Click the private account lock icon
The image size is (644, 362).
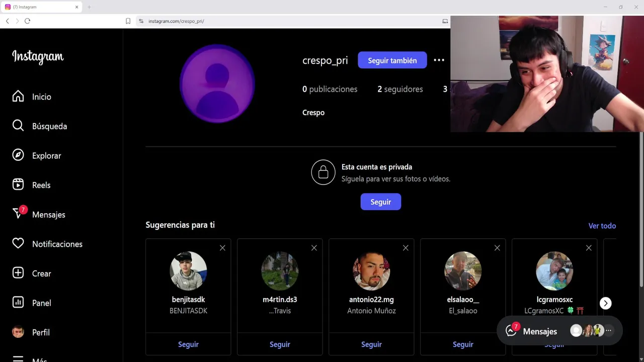pos(323,172)
